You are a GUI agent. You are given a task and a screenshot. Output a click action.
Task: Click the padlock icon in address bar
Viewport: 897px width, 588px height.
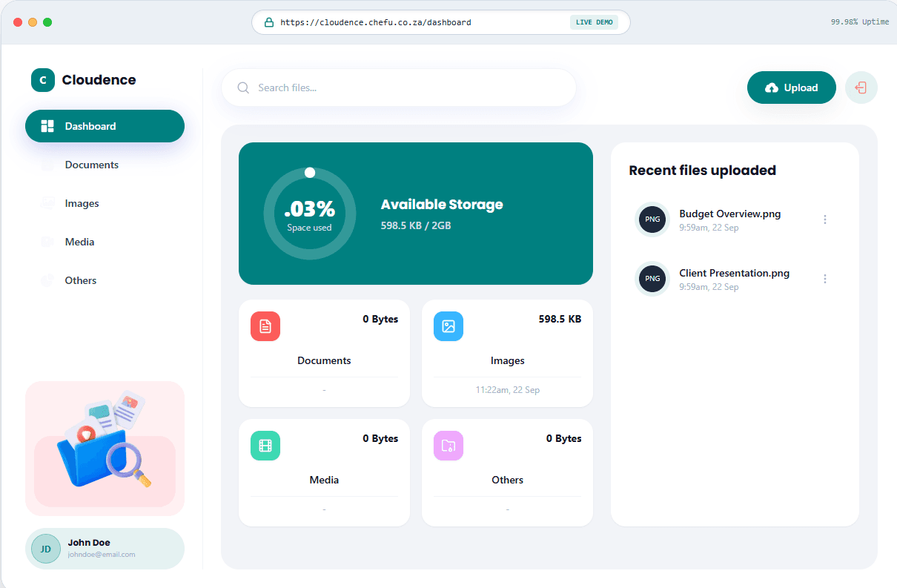pyautogui.click(x=269, y=22)
